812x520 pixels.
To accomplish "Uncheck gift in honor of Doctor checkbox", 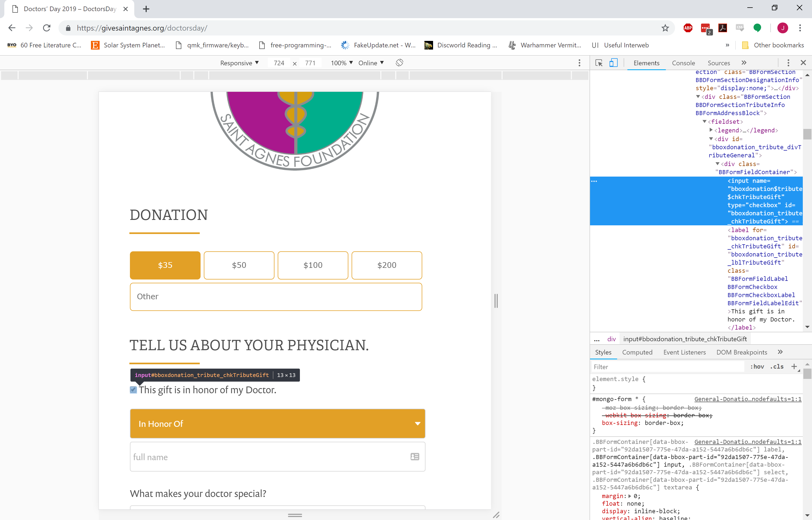I will 133,390.
